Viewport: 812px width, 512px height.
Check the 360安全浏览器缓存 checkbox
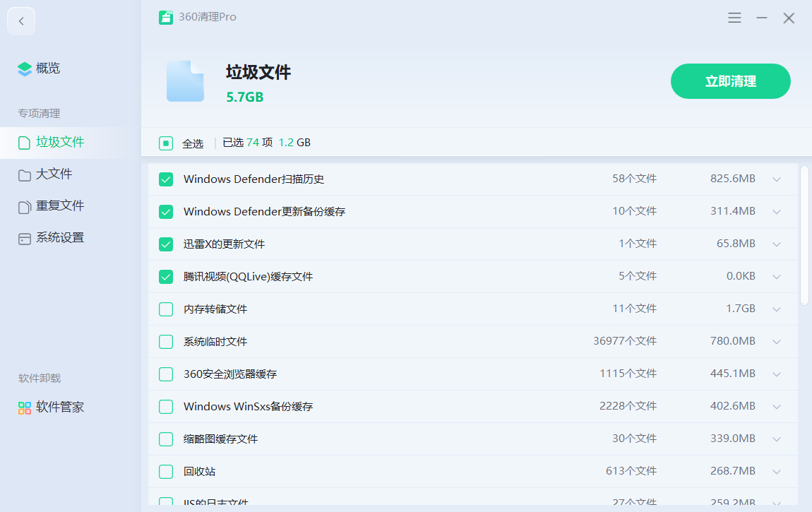click(x=166, y=374)
